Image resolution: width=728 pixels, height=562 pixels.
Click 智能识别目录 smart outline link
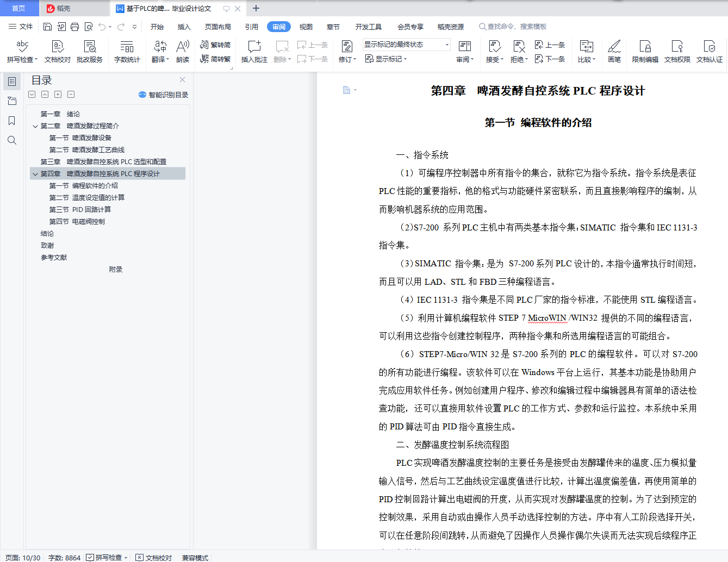tap(164, 95)
